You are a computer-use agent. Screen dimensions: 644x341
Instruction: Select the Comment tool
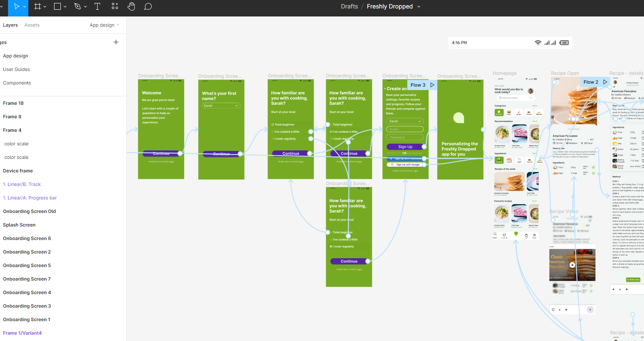(x=148, y=6)
